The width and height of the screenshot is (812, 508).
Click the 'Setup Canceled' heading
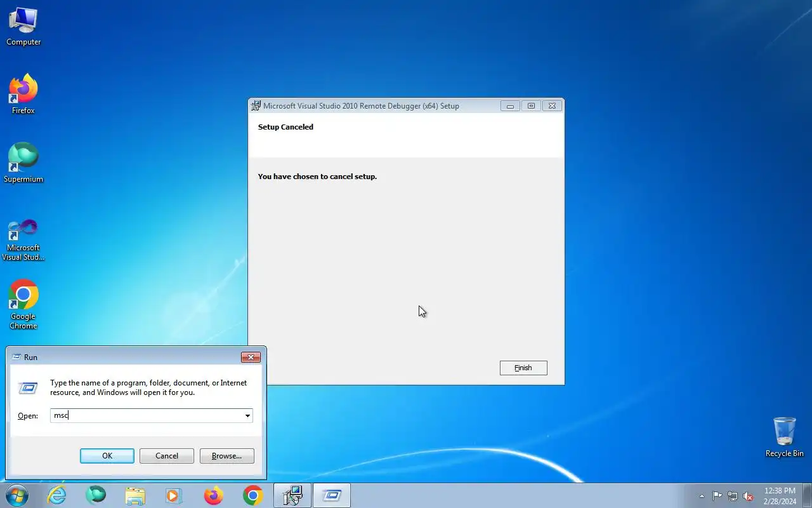(285, 127)
